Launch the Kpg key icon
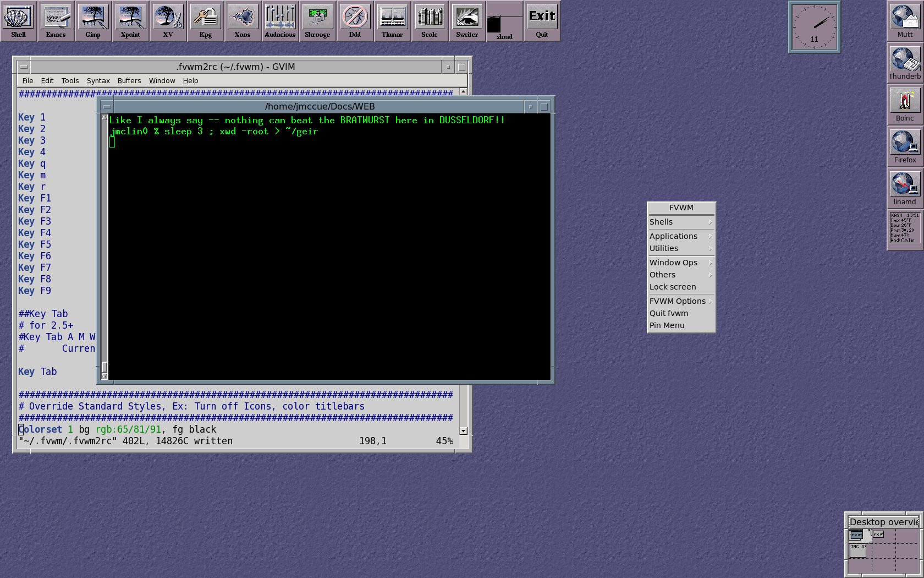Image resolution: width=924 pixels, height=578 pixels. click(x=206, y=21)
